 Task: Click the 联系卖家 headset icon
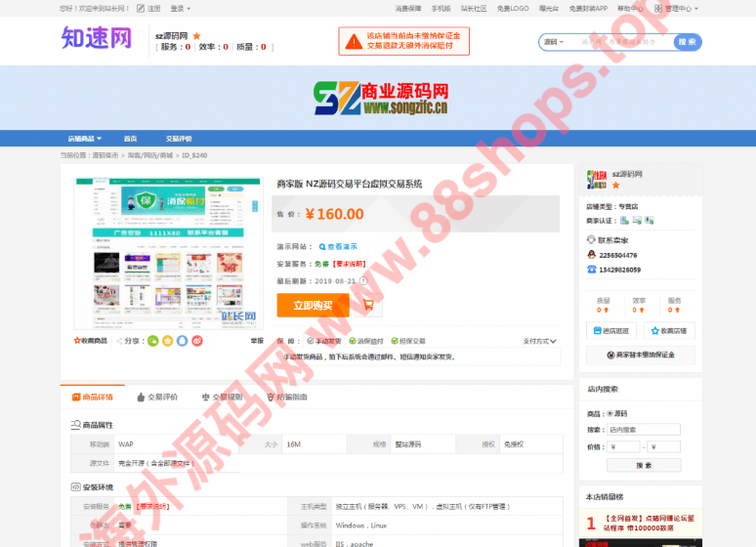pos(591,240)
